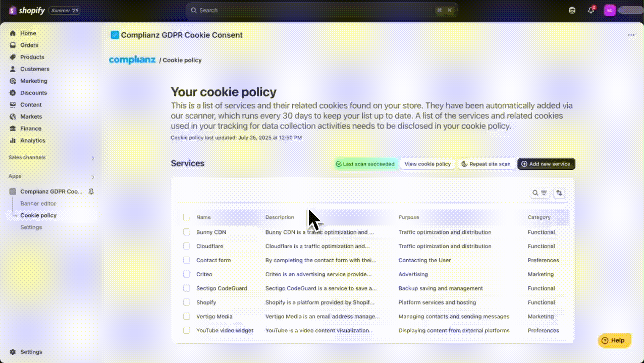Image resolution: width=644 pixels, height=363 pixels.
Task: Toggle the select-all checkbox in table header
Action: [x=187, y=217]
